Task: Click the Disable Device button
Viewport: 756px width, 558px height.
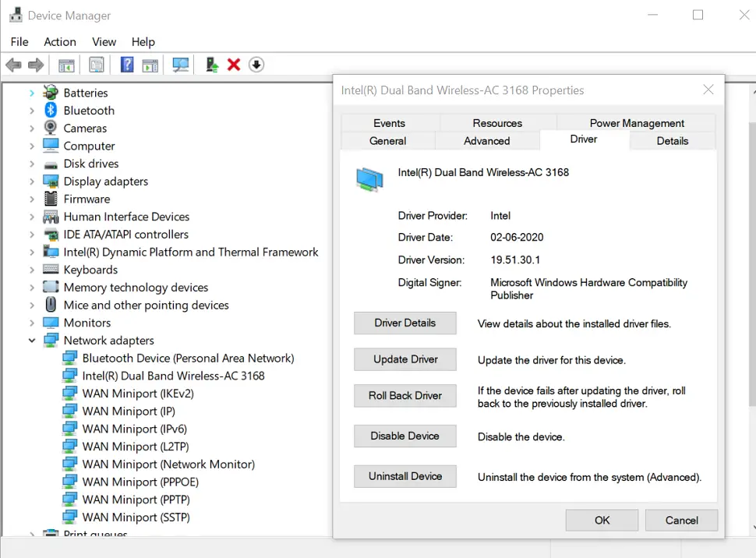Action: (x=405, y=436)
